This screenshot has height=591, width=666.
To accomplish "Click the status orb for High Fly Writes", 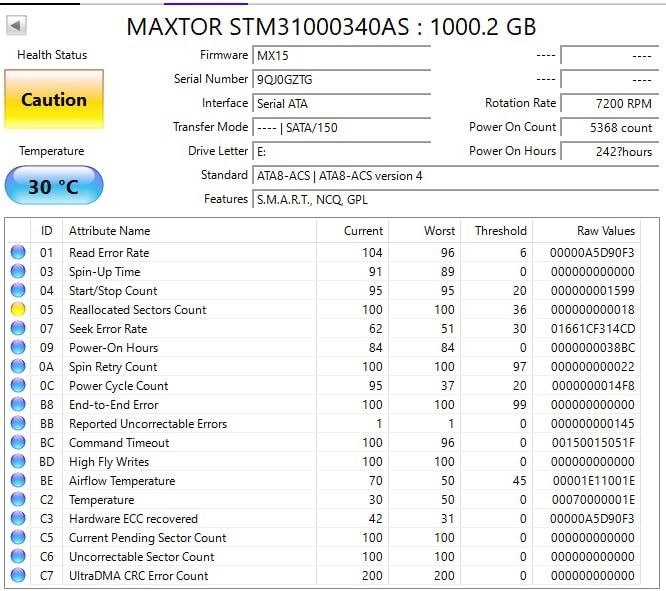I will pyautogui.click(x=18, y=461).
